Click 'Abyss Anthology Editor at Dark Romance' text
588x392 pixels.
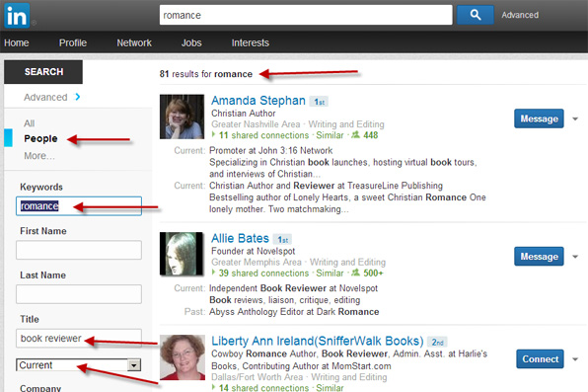tap(294, 312)
